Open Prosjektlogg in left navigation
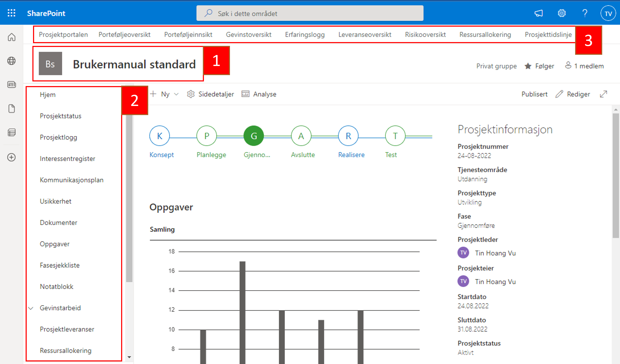 click(59, 137)
